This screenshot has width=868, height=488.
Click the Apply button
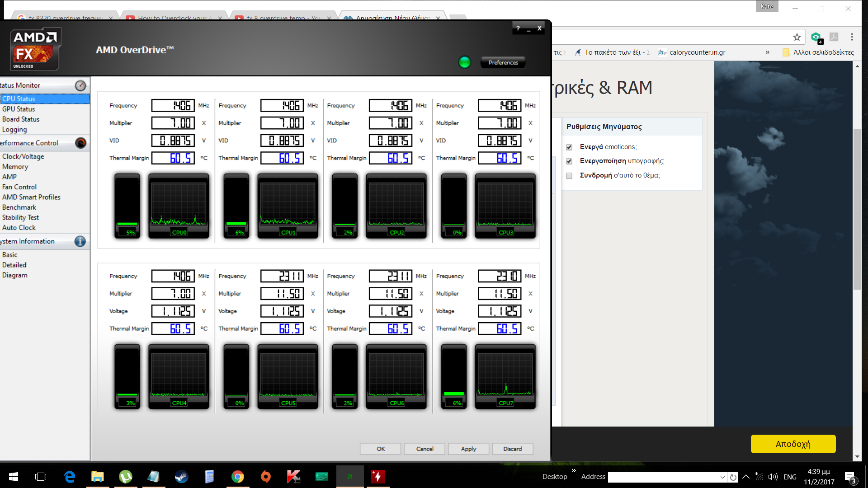click(x=468, y=449)
